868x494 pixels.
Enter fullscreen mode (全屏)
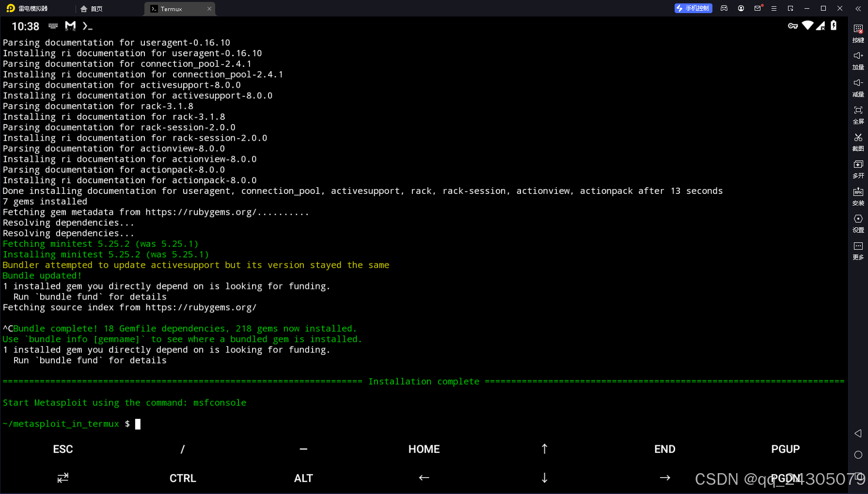tap(858, 115)
